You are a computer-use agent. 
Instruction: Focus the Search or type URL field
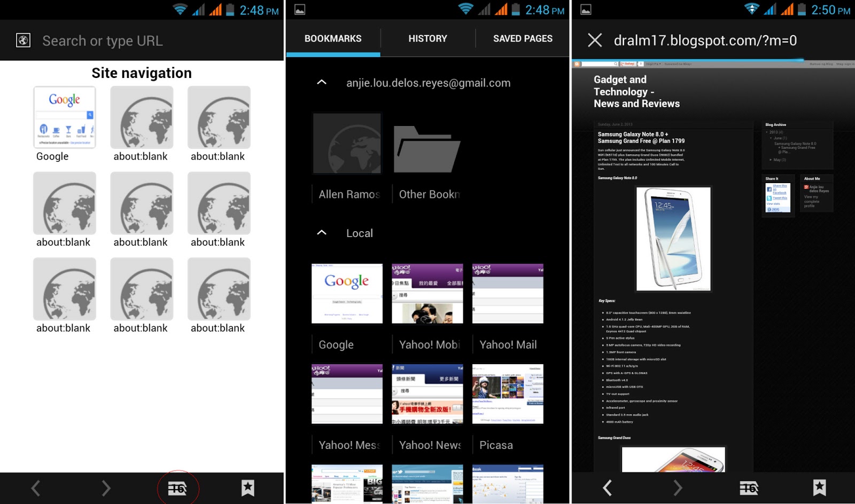(103, 41)
